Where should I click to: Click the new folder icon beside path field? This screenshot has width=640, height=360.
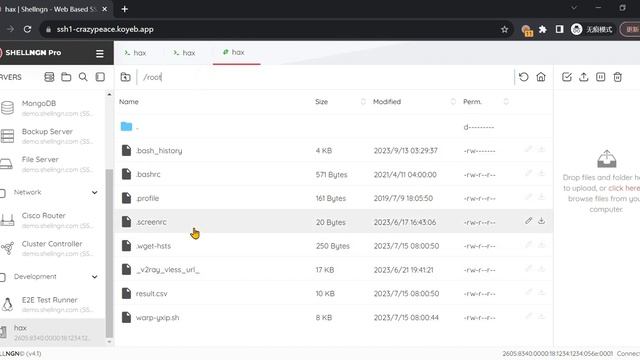[126, 77]
